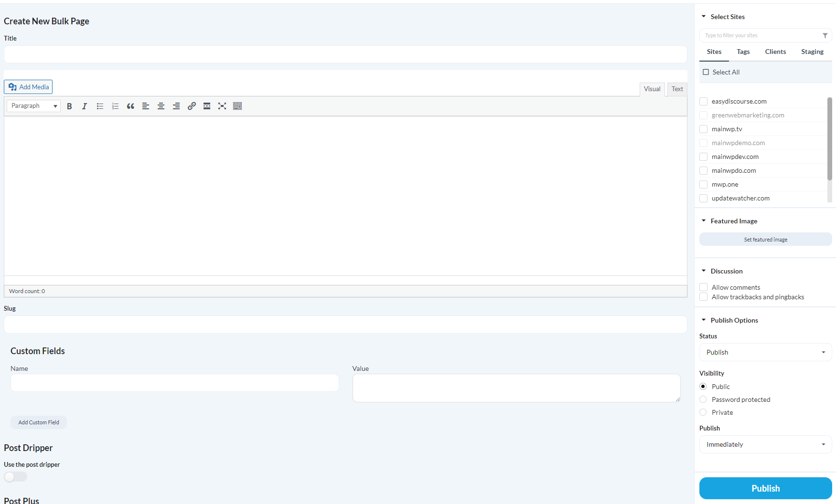Turn on the post dripper toggle

point(15,476)
